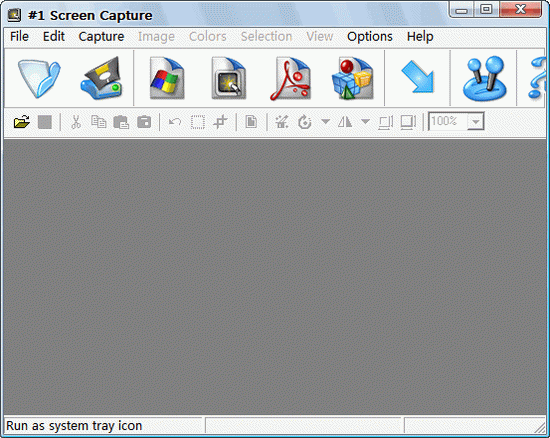
Task: Click the small open file toolbar icon
Action: coord(22,122)
